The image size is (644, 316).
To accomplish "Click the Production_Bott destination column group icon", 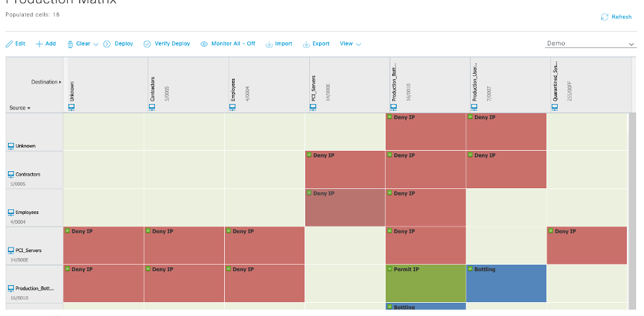I will (393, 107).
